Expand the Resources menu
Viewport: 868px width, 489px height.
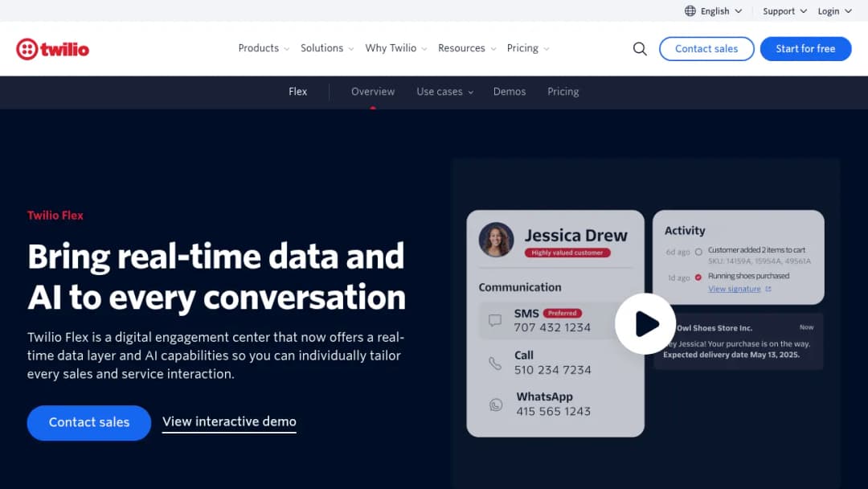click(x=467, y=48)
